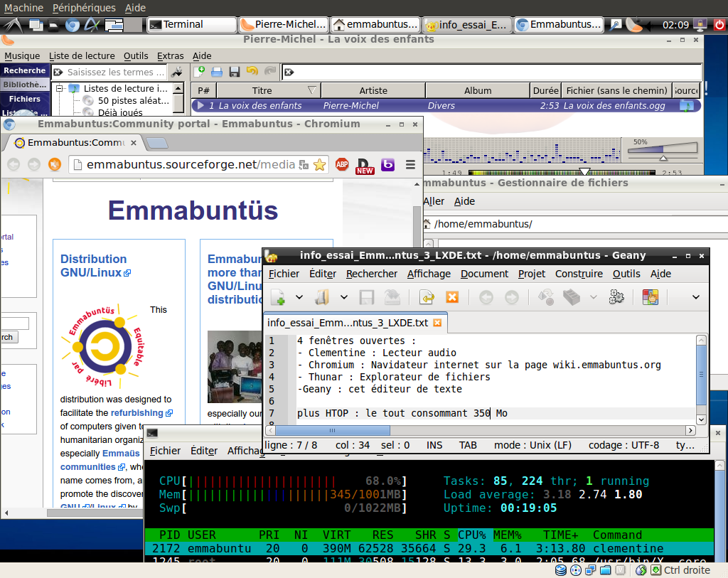Open Geany's Fichier menu

click(284, 274)
